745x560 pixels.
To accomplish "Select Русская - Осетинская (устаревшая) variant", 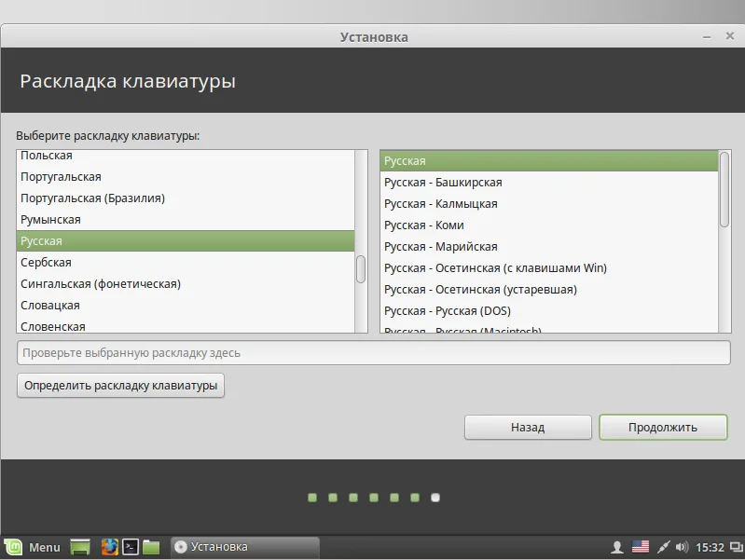I will 549,289.
